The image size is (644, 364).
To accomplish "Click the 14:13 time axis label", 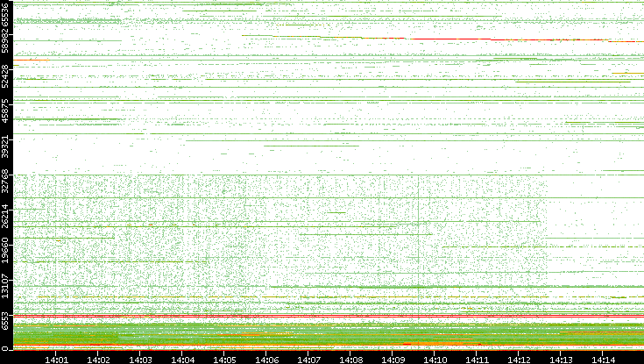I will pyautogui.click(x=561, y=360).
